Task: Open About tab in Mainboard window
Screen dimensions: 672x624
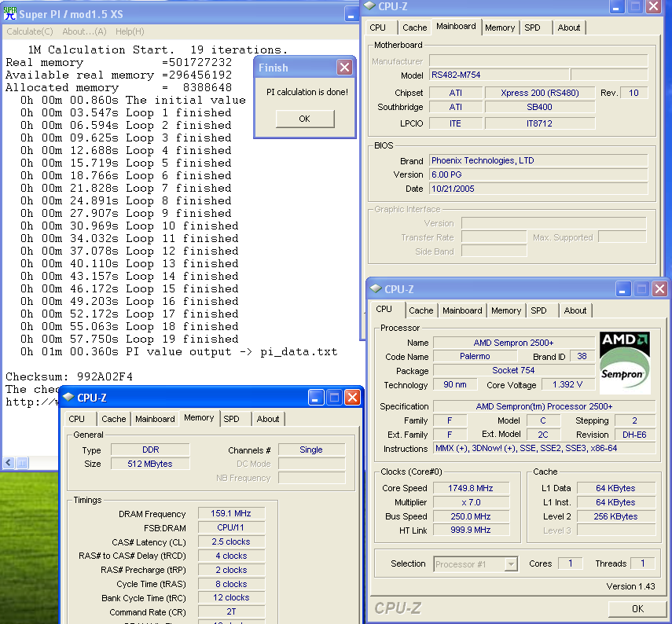Action: tap(569, 28)
